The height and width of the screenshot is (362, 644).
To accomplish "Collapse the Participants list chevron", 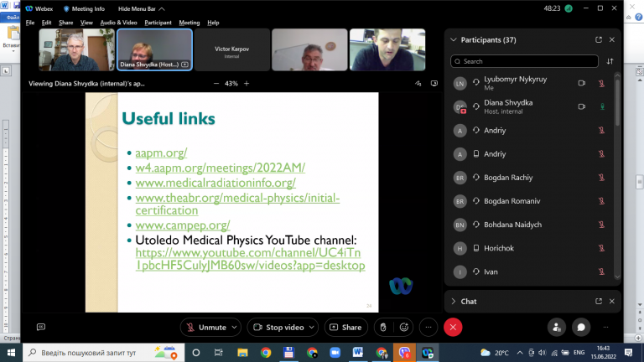I will [454, 40].
